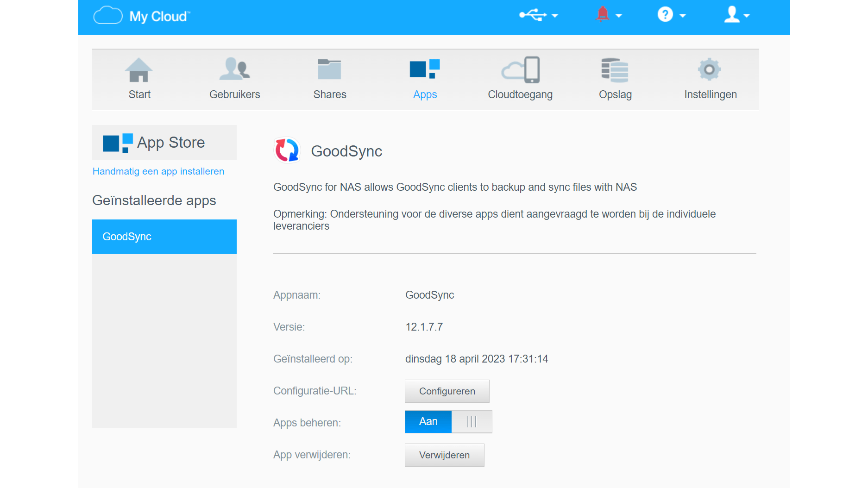Switch to the Opslag tab
The height and width of the screenshot is (488, 868).
[616, 95]
